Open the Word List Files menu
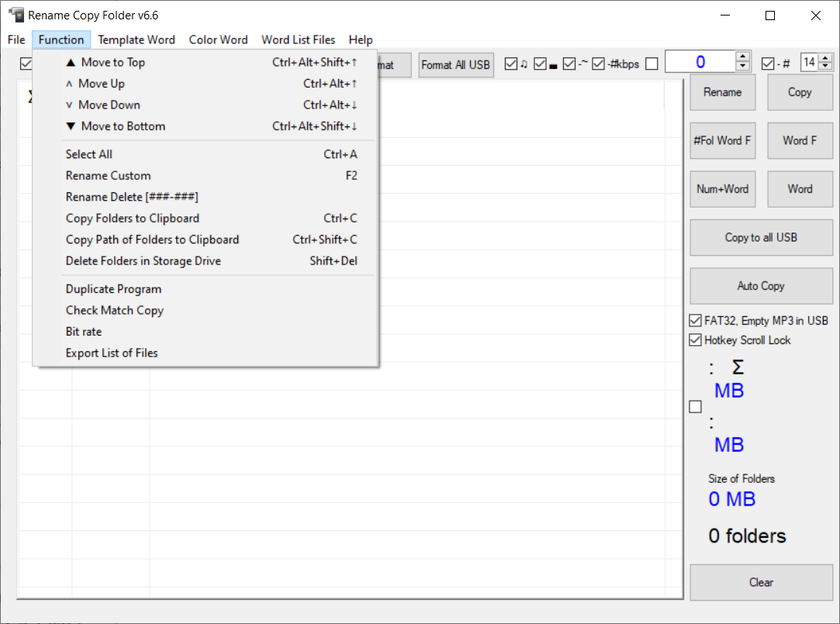The width and height of the screenshot is (840, 624). click(298, 40)
